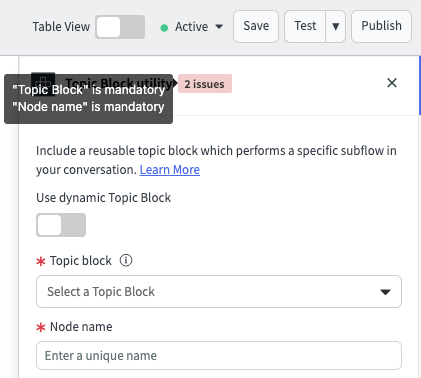Open the Learn More link
Viewport: 421px width, 378px height.
tap(170, 170)
